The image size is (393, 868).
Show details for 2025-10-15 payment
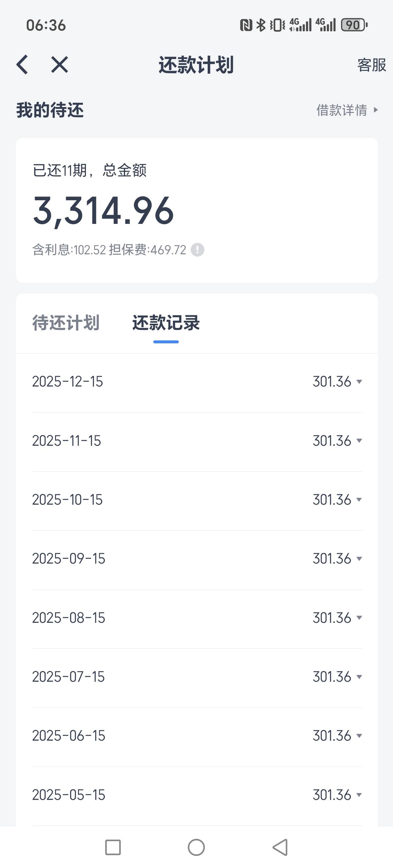click(359, 500)
